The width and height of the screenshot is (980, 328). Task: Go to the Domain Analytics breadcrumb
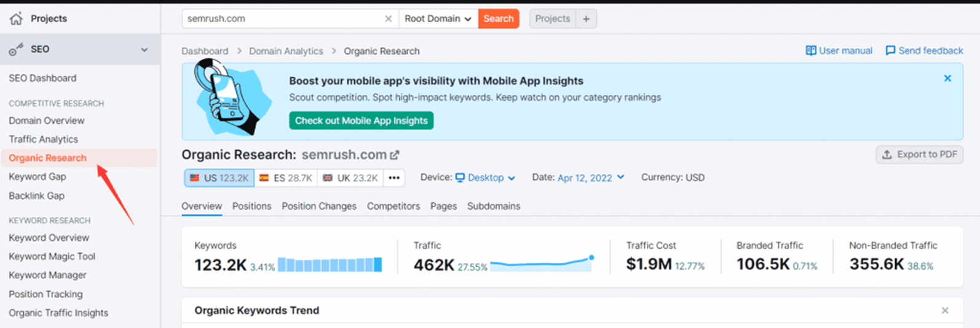click(286, 51)
